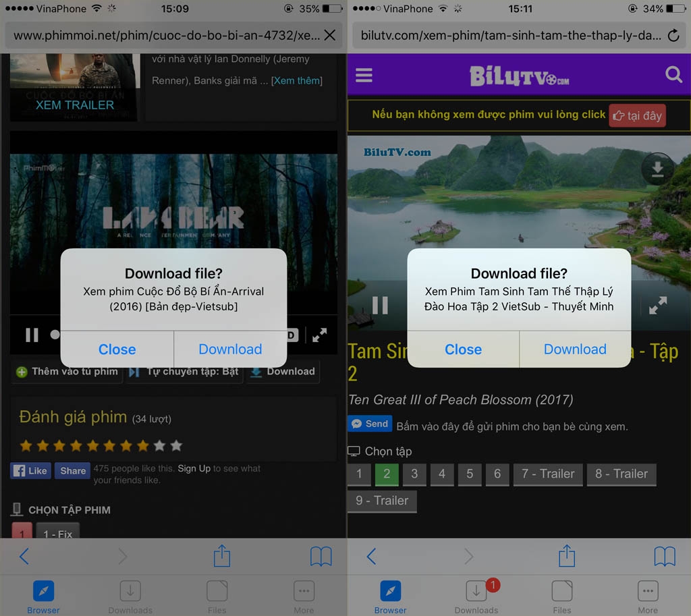Go forward in the right browser

click(x=469, y=556)
